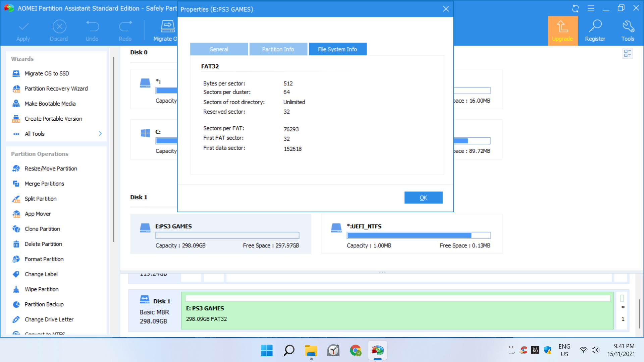Click the Apply checkmark icon
This screenshot has width=644, height=362.
point(23,27)
